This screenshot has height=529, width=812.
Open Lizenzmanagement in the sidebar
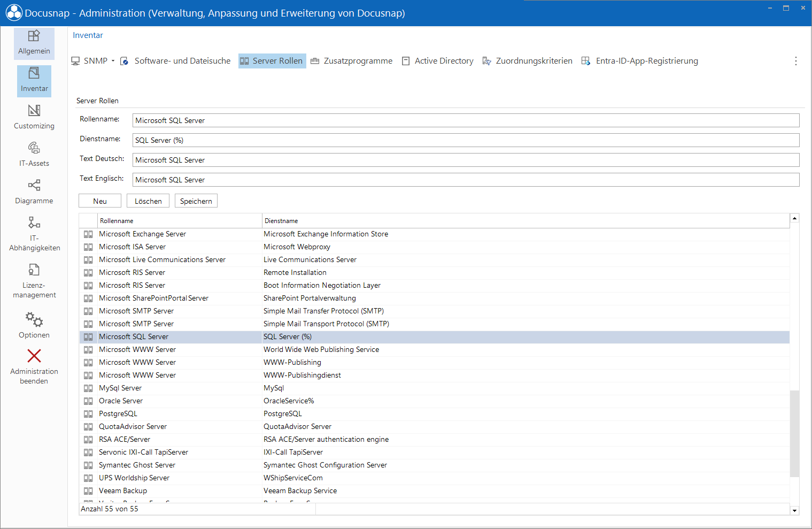click(34, 281)
